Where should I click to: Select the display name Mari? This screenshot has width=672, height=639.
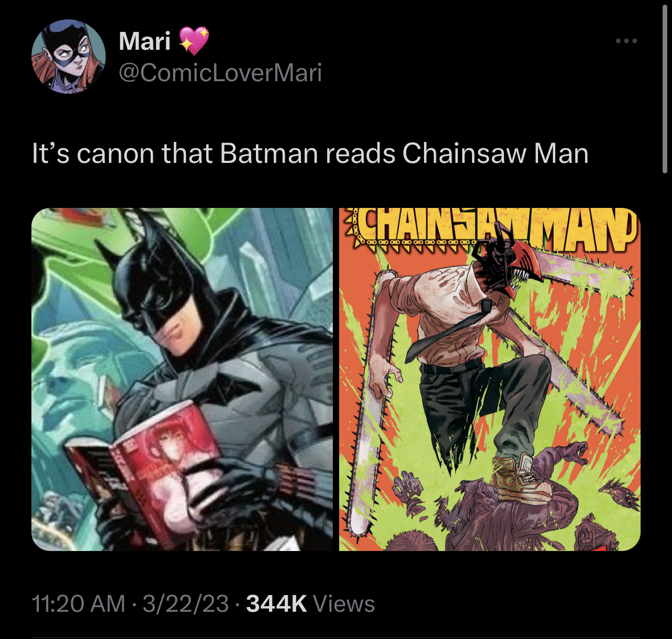[144, 41]
